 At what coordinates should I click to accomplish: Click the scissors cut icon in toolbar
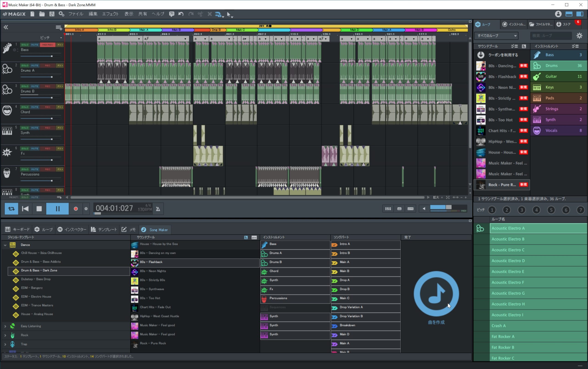[200, 14]
